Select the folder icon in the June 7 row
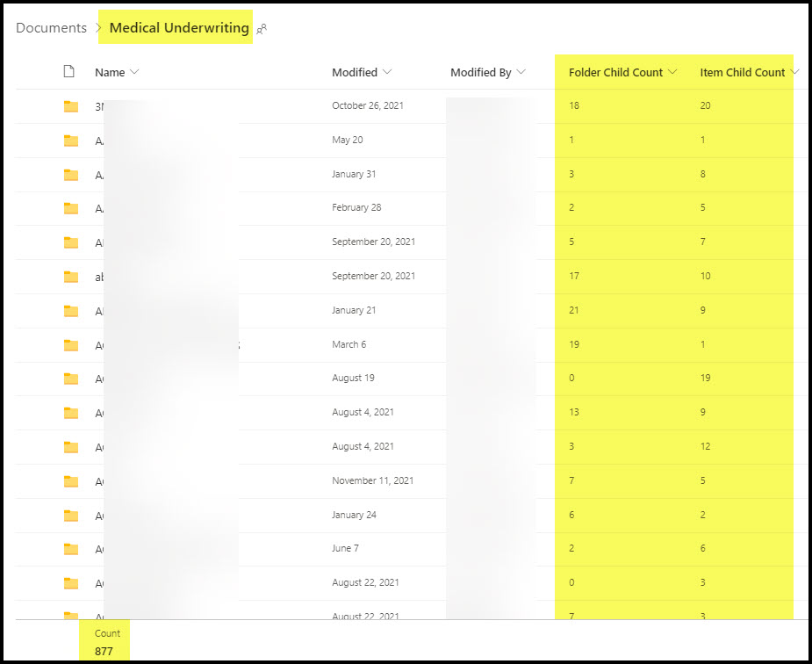Viewport: 812px width, 664px height. click(x=71, y=549)
